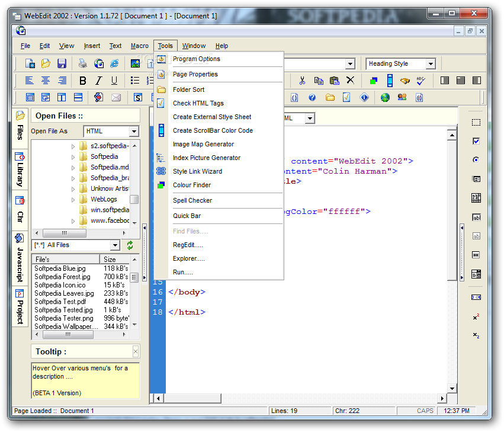This screenshot has height=432, width=504.
Task: Open the All Files filter dropdown
Action: coord(115,245)
